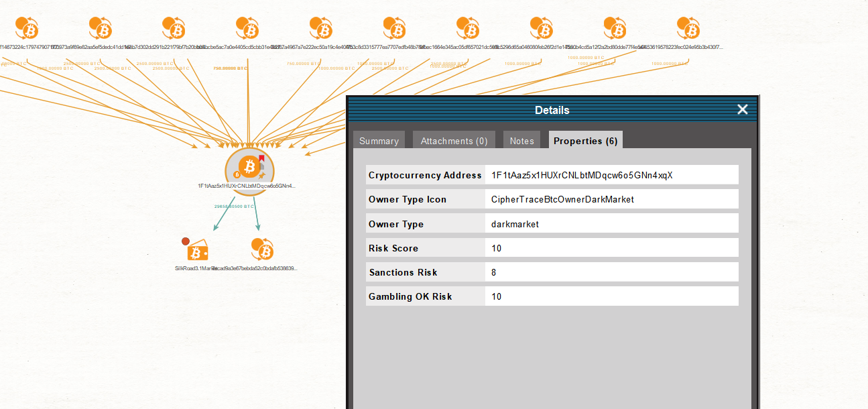
Task: Click the Sanctions Risk property label
Action: 425,272
